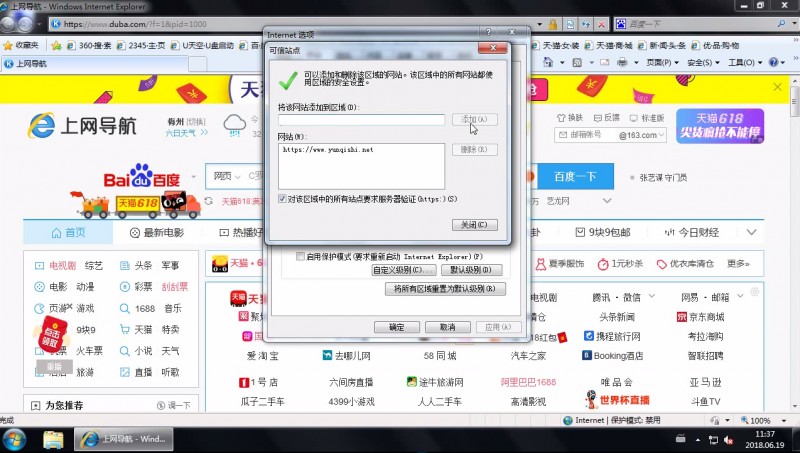Expand the navigation tabs chevron after 今日财经
The width and height of the screenshot is (800, 453).
click(751, 232)
